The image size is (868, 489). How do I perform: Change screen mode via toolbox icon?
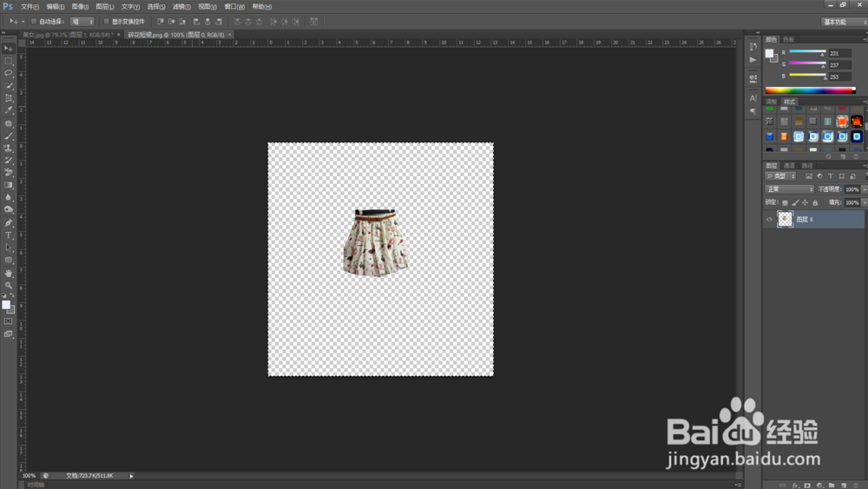coord(9,334)
